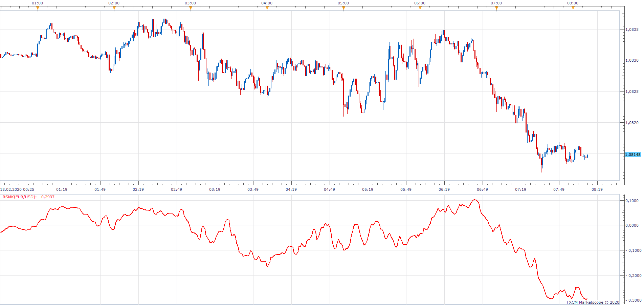Click the 02:19 time axis label
Viewport: 644px width, 305px height.
tap(138, 189)
